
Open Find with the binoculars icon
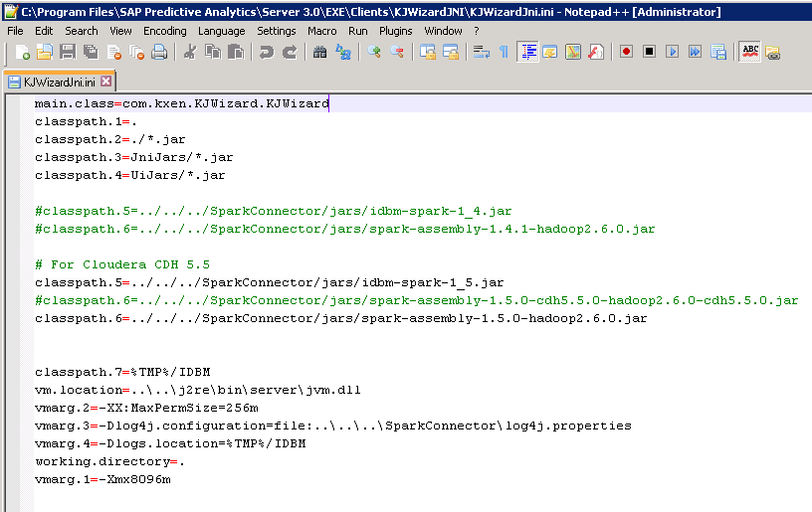(319, 52)
